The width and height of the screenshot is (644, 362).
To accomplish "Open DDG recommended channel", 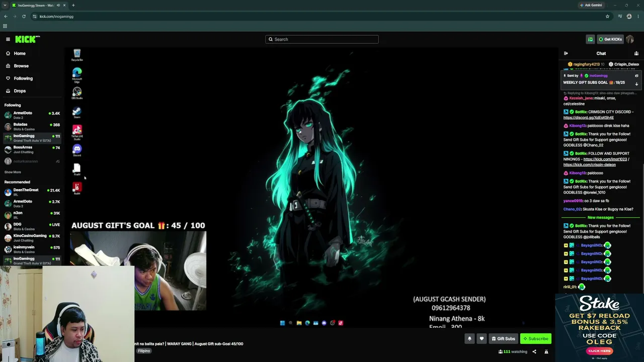I will 31,226.
